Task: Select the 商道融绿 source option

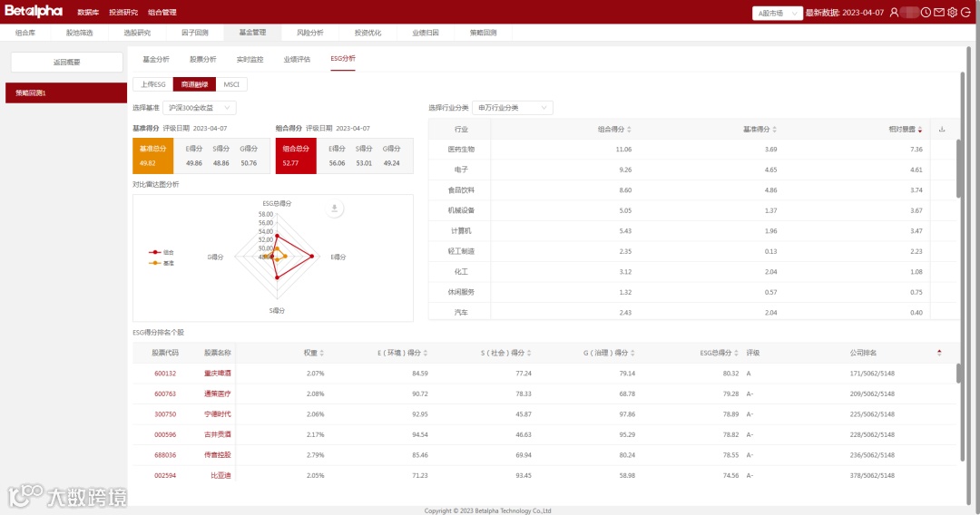Action: coord(194,84)
